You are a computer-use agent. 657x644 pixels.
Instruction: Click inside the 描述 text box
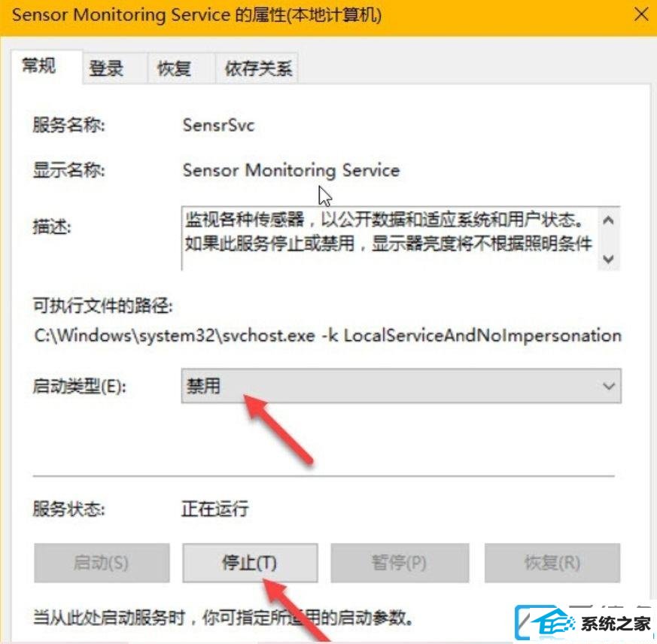click(x=390, y=238)
